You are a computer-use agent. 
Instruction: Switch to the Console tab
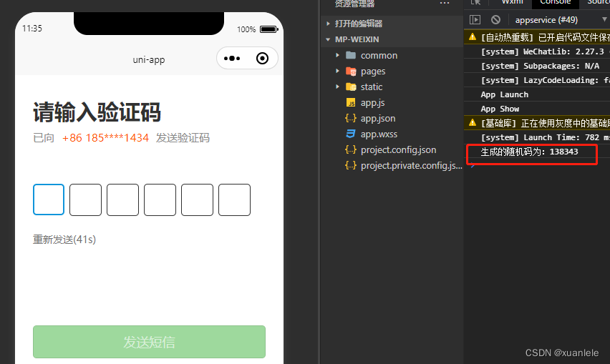(555, 2)
